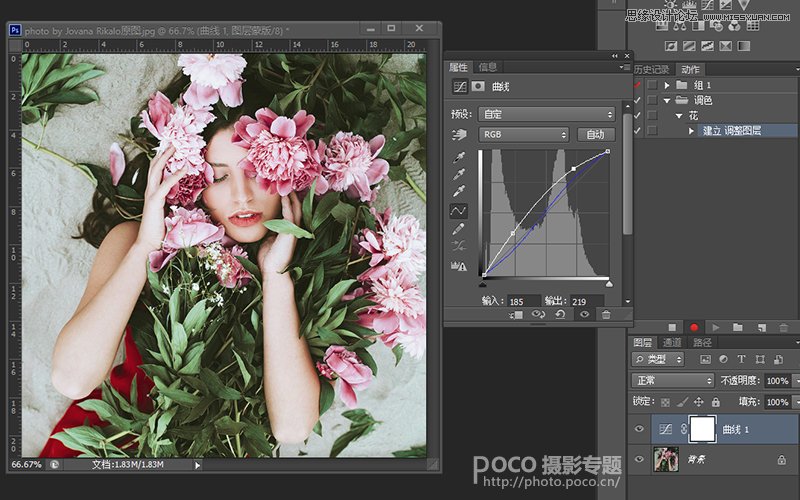Select the gray point eyedropper in Curves
The height and width of the screenshot is (500, 800).
459,175
